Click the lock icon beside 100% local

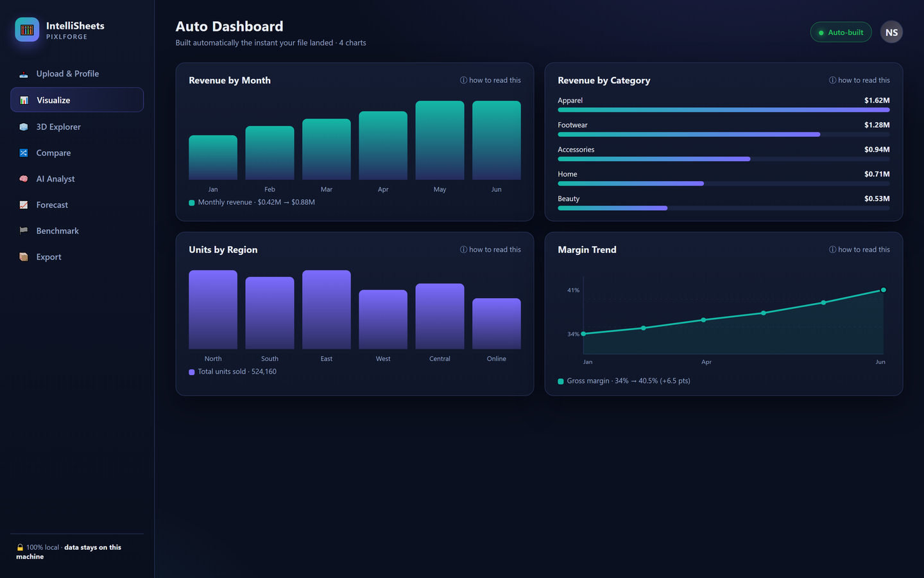click(20, 547)
